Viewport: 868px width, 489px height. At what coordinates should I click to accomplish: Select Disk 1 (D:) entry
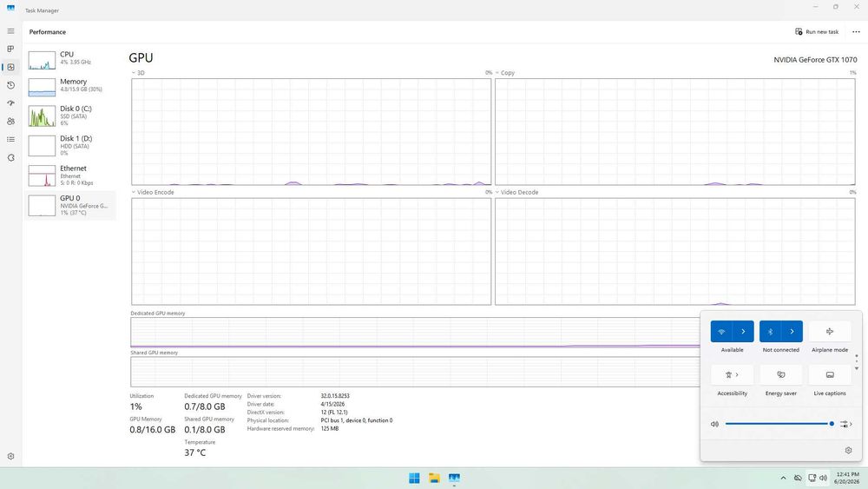pyautogui.click(x=69, y=146)
